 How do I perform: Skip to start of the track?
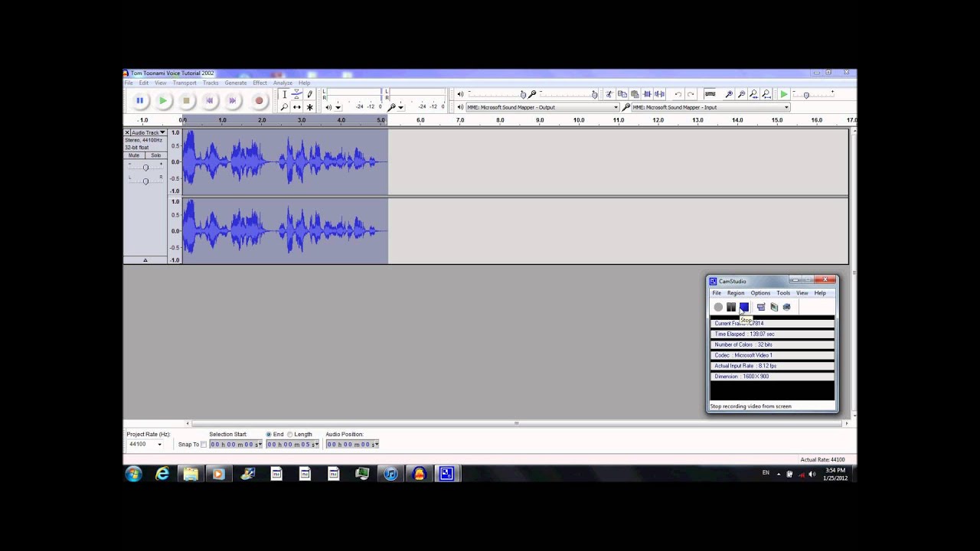tap(210, 100)
